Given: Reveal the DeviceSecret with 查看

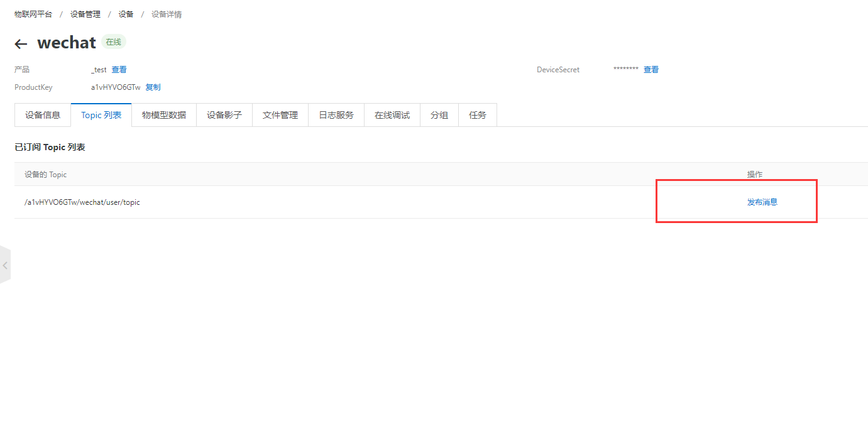Looking at the screenshot, I should click(651, 69).
